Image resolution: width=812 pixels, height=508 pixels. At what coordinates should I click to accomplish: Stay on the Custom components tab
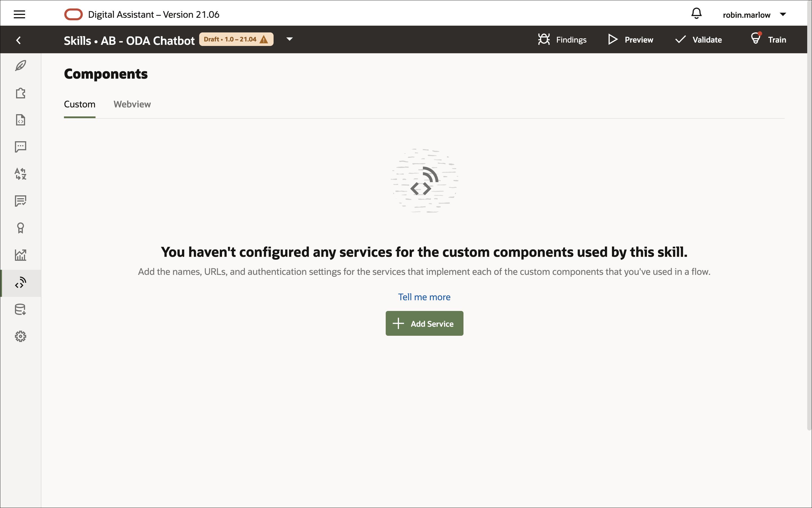pyautogui.click(x=79, y=104)
